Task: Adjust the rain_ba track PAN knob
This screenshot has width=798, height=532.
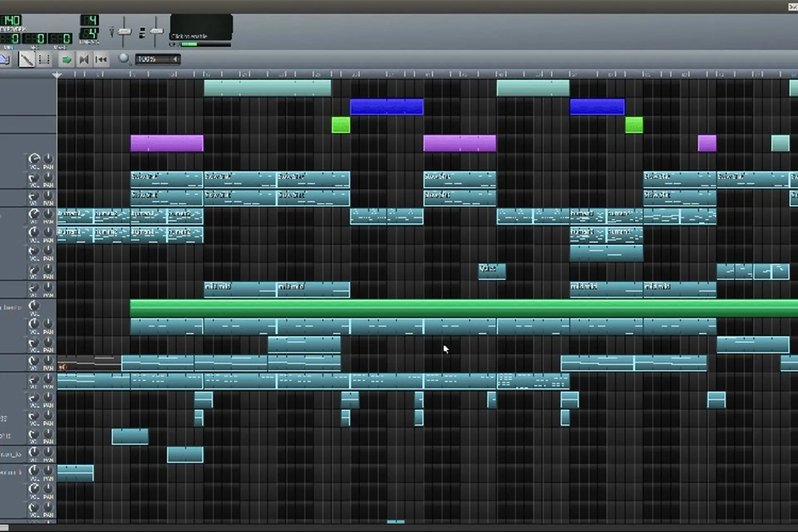Action: 48,452
